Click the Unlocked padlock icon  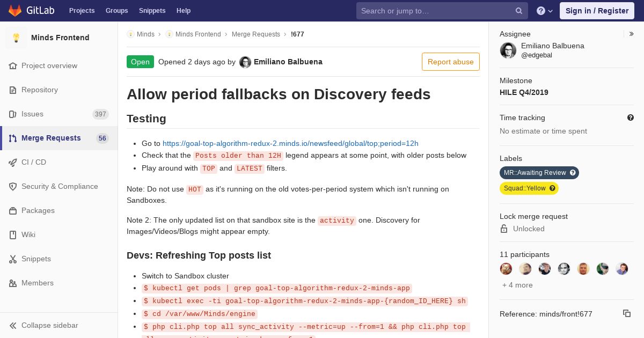(504, 229)
